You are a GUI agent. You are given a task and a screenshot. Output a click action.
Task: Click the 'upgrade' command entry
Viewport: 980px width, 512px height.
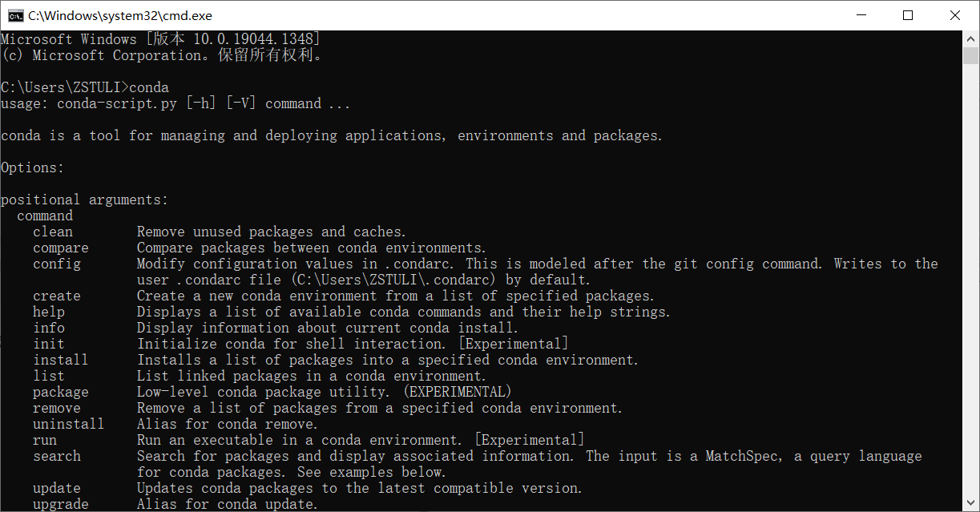[x=61, y=504]
